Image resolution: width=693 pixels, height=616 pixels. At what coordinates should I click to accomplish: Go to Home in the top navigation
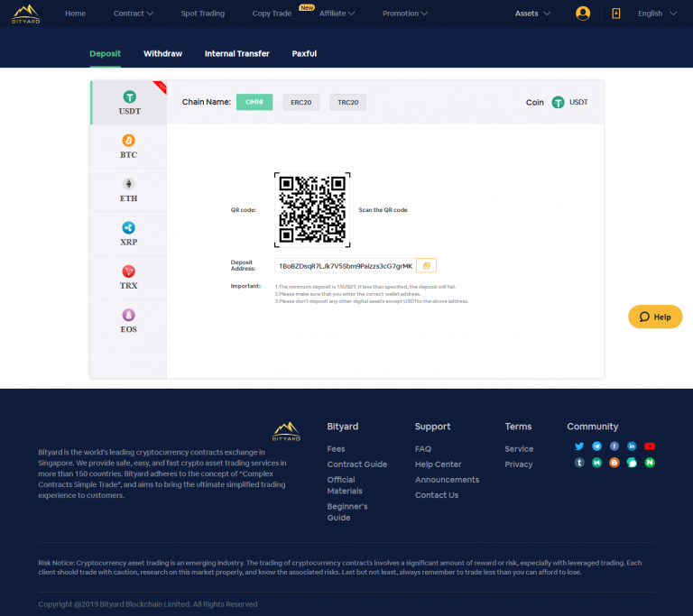coord(76,14)
